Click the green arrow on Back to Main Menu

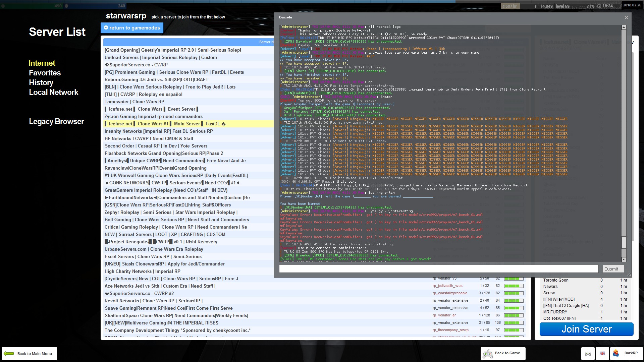tap(9, 353)
